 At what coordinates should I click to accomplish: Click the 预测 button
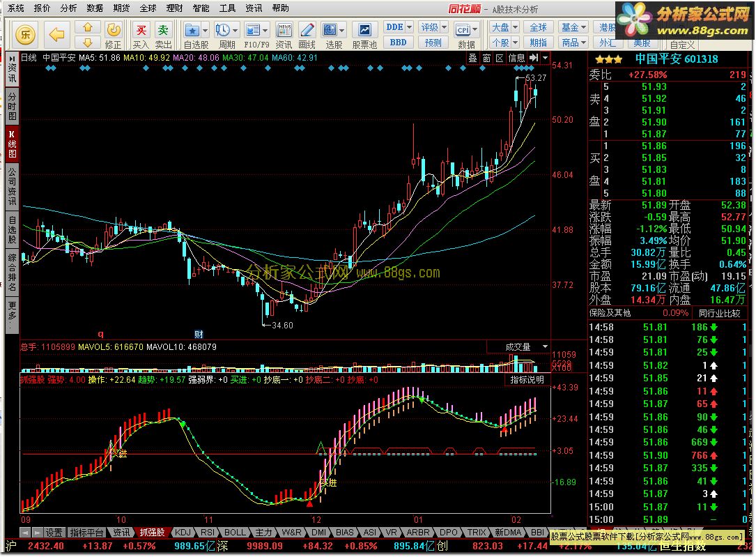point(433,43)
